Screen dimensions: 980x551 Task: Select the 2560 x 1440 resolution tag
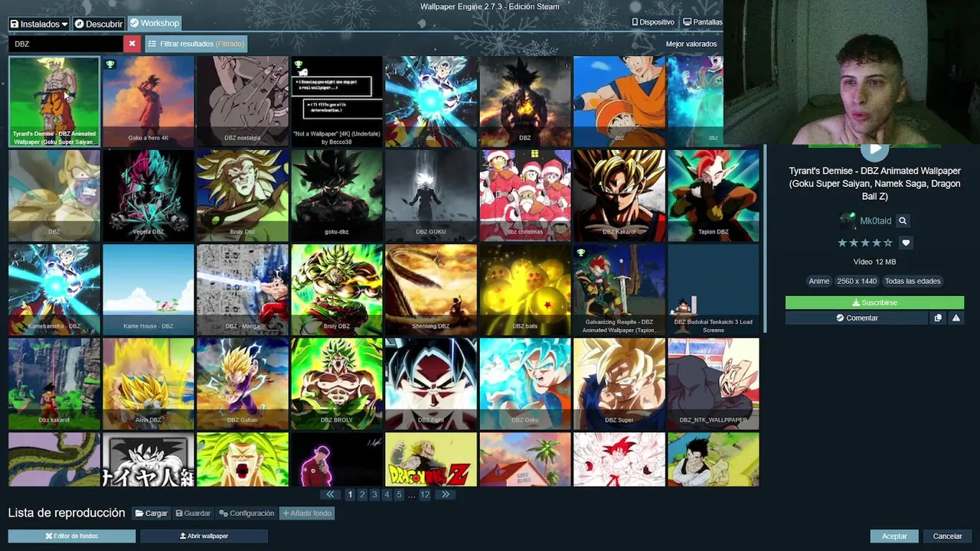(857, 281)
